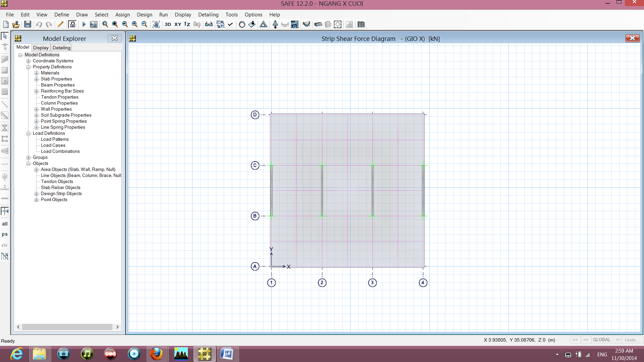Collapse the Load Definitions node
The height and width of the screenshot is (362, 644).
(29, 133)
